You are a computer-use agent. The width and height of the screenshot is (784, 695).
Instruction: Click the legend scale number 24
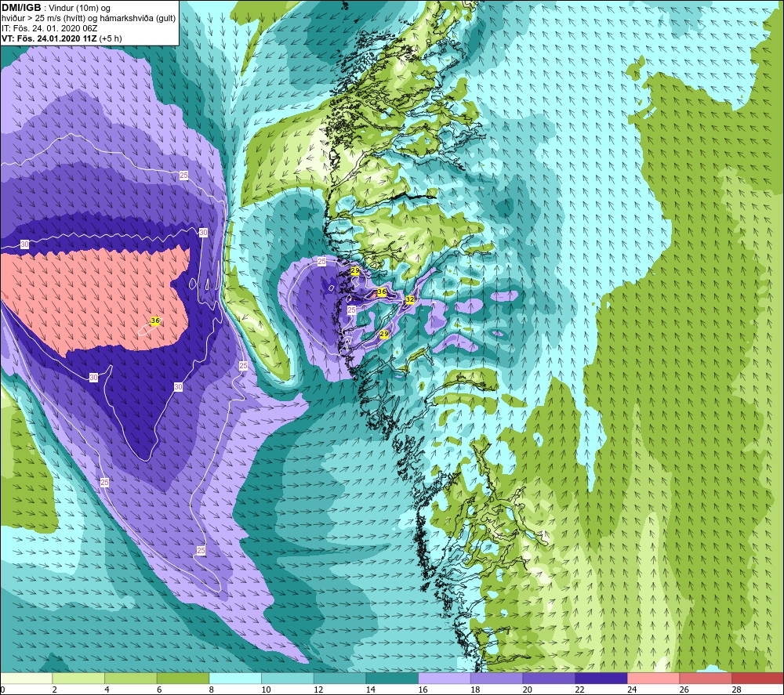click(x=632, y=690)
